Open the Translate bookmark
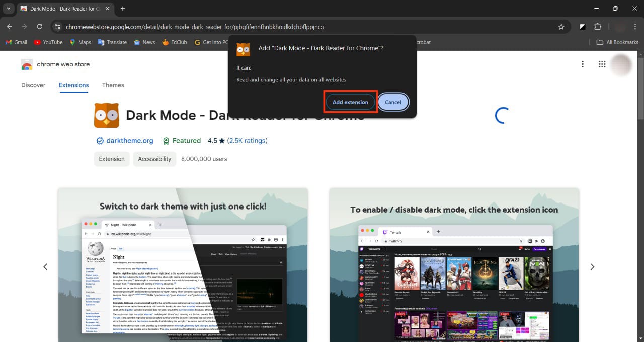644x342 pixels. (x=112, y=42)
